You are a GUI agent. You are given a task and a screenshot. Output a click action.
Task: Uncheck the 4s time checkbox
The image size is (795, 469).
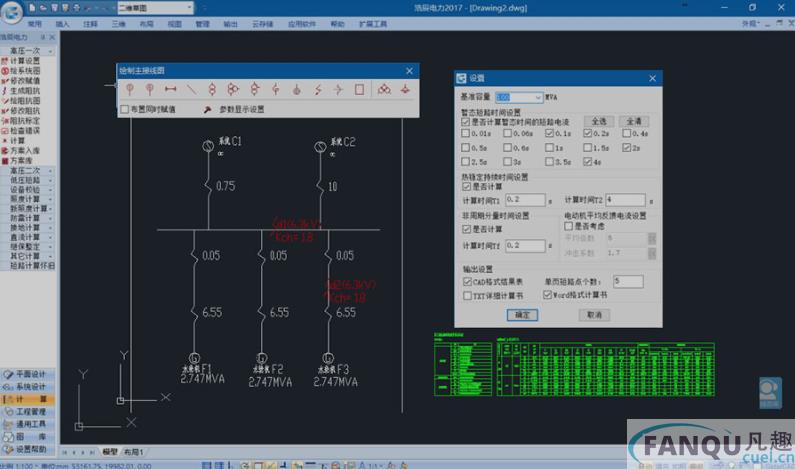[587, 162]
